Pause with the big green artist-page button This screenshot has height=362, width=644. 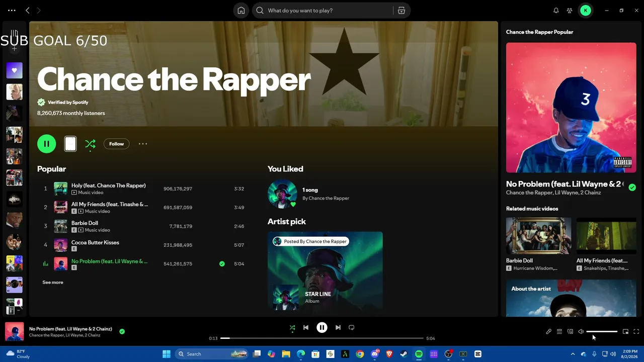tap(46, 144)
